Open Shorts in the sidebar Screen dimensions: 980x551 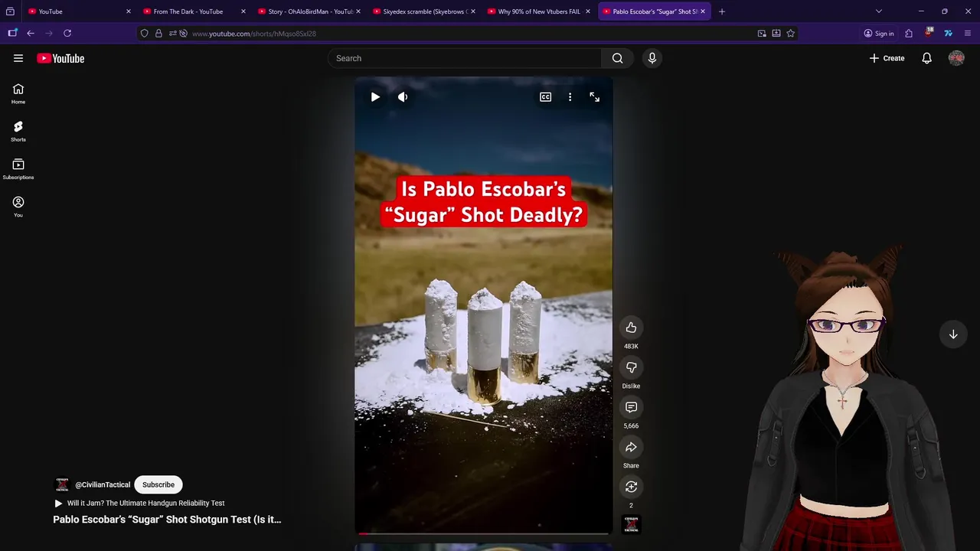pyautogui.click(x=18, y=132)
